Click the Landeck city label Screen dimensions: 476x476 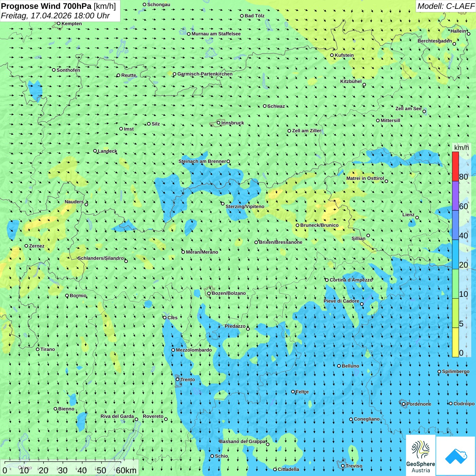107,151
